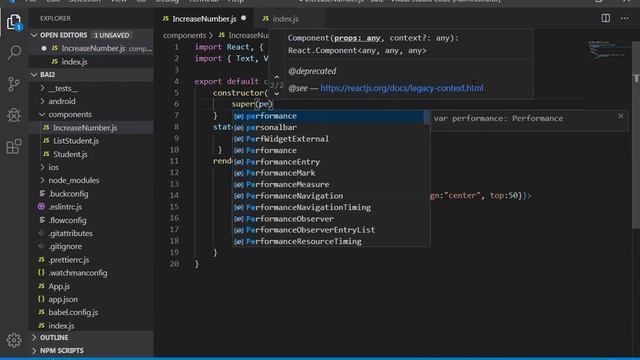Click braces icon of .watchmanconfig
The width and height of the screenshot is (640, 360).
coord(41,273)
